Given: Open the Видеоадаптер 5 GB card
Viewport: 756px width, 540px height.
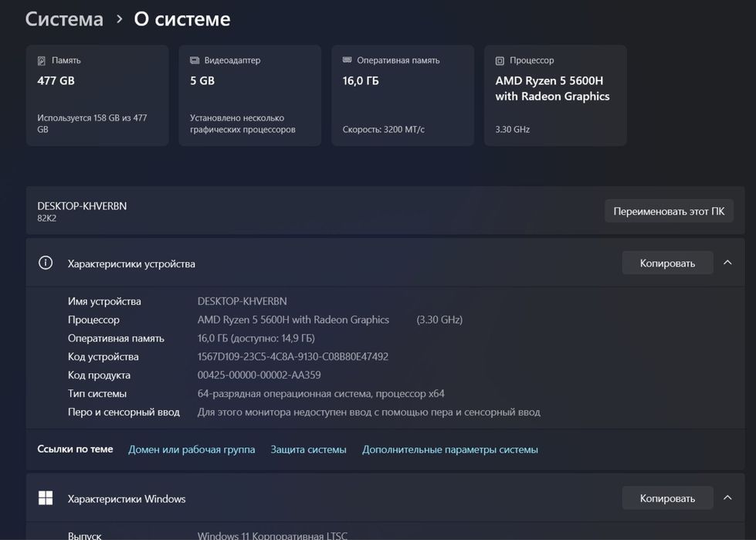Looking at the screenshot, I should (x=249, y=96).
